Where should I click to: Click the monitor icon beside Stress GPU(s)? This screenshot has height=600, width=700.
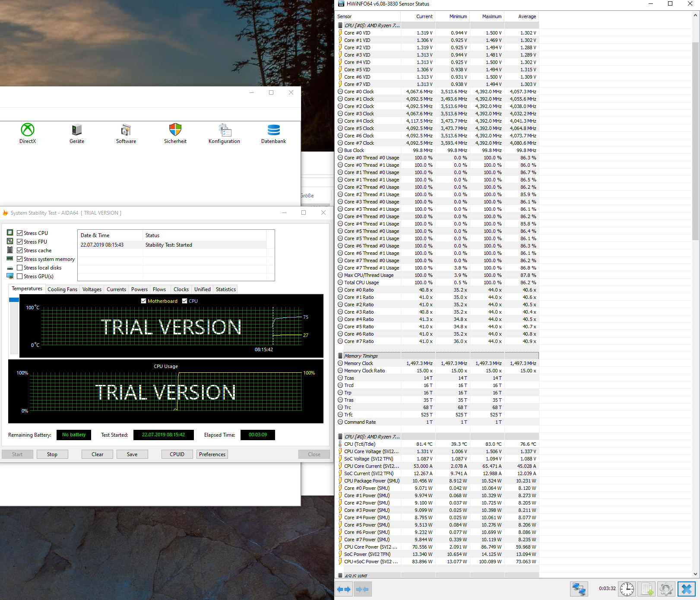pos(10,276)
